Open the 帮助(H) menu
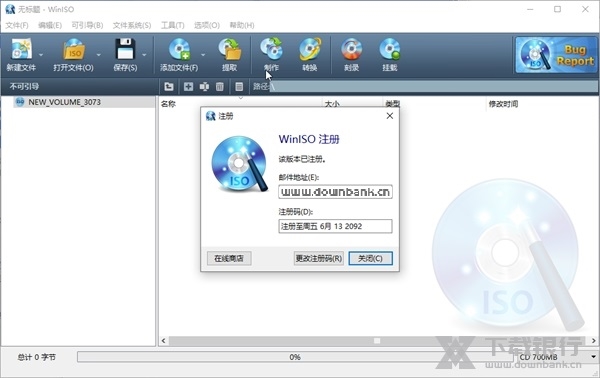600x378 pixels. 242,25
